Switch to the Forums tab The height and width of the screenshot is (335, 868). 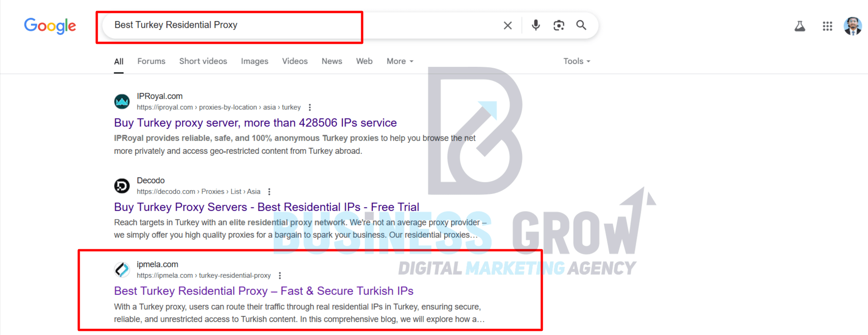click(151, 61)
